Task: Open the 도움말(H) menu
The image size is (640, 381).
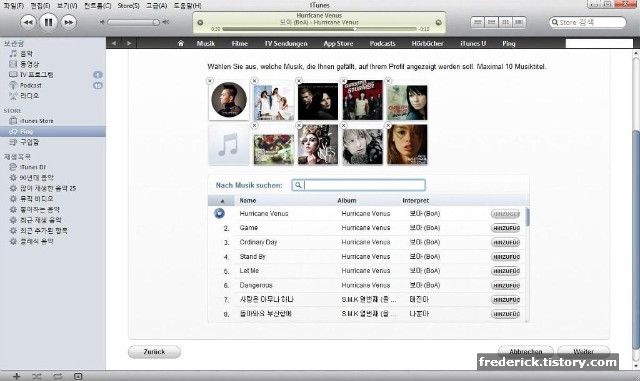Action: coord(187,6)
